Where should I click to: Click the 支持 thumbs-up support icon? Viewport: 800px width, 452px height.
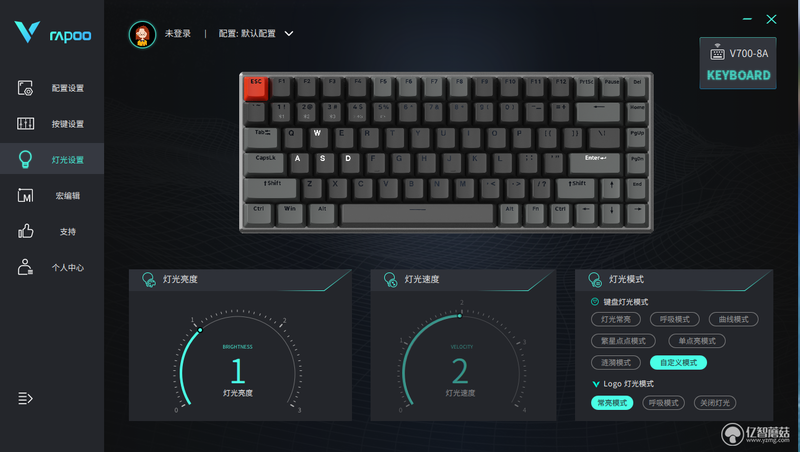25,231
